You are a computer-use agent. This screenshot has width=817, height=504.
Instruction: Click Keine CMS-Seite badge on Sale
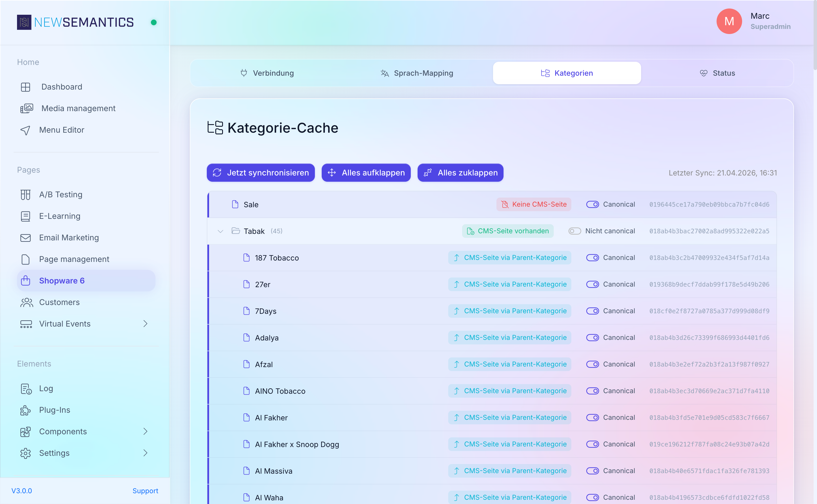[534, 204]
